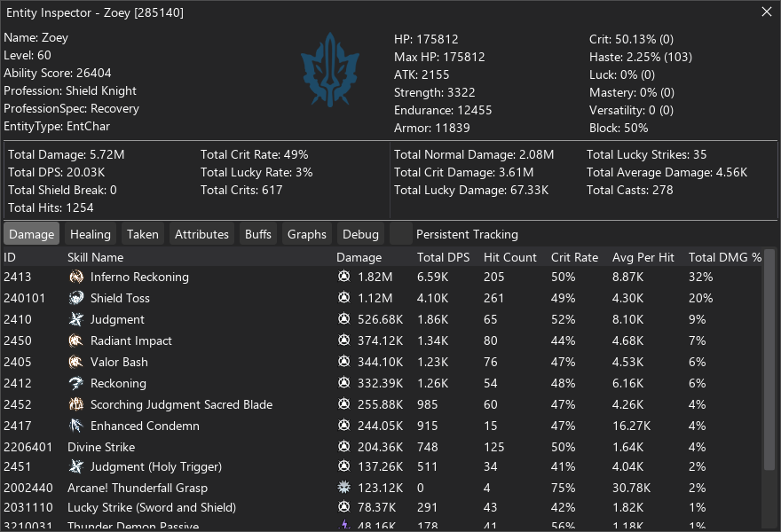Click the 16.27K average per hit value

point(632,426)
